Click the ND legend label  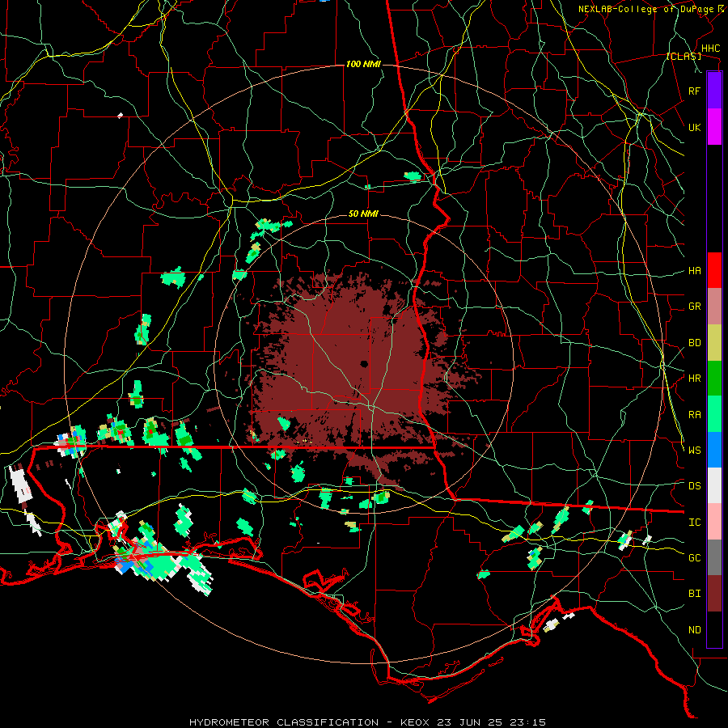point(694,630)
